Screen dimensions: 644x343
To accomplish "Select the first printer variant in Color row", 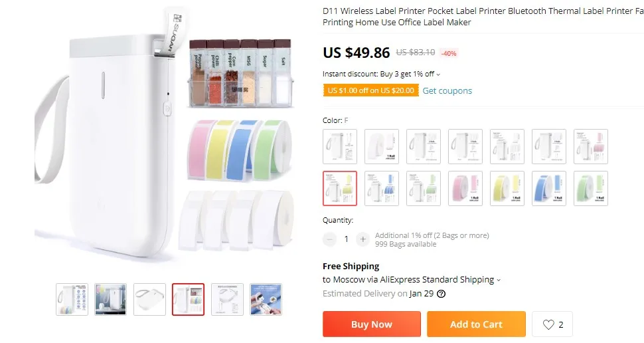I will [340, 146].
